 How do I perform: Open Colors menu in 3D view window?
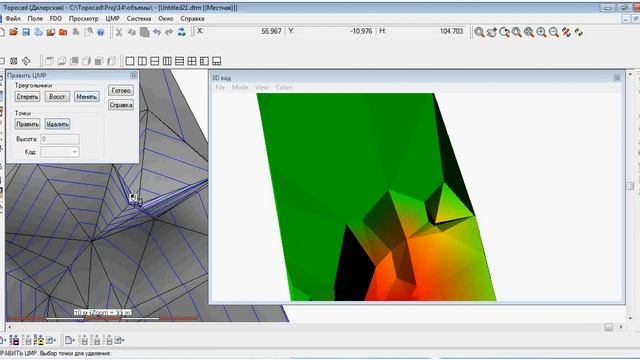[x=284, y=87]
